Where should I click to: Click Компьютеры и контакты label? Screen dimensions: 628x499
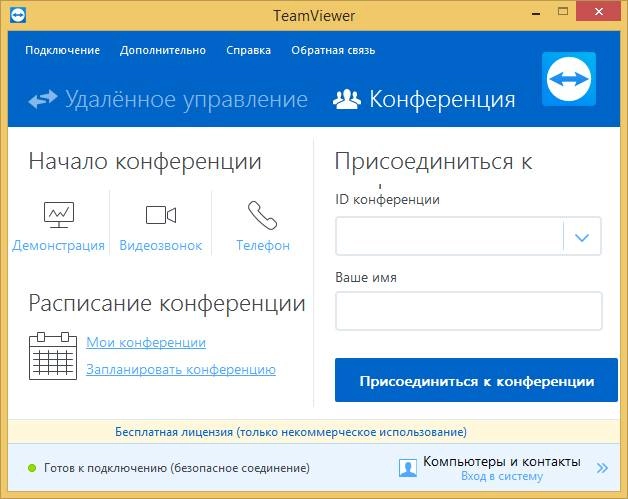click(x=502, y=461)
